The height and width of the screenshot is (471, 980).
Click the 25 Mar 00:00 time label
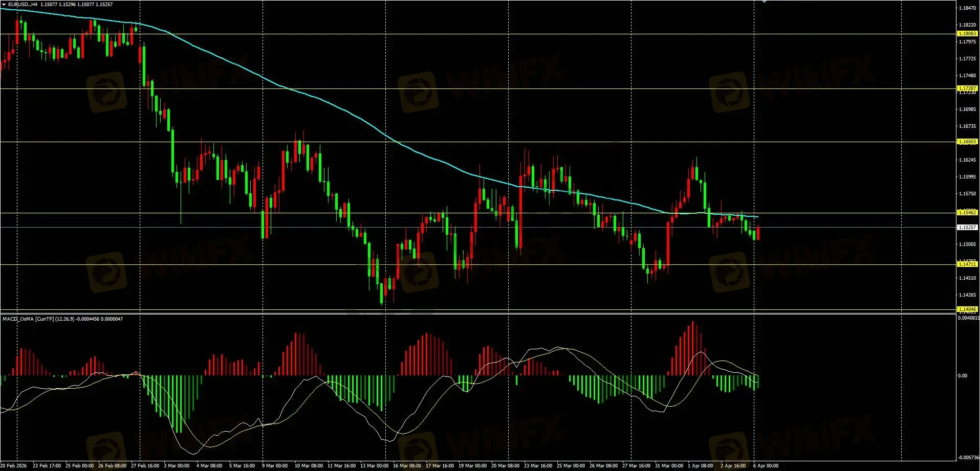[571, 466]
